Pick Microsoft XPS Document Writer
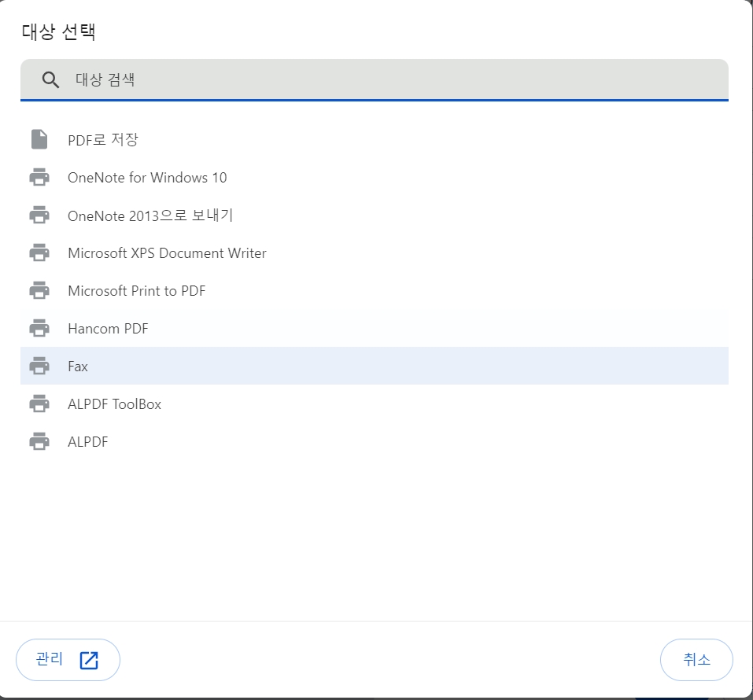Screen dimensions: 753x700 coord(374,253)
